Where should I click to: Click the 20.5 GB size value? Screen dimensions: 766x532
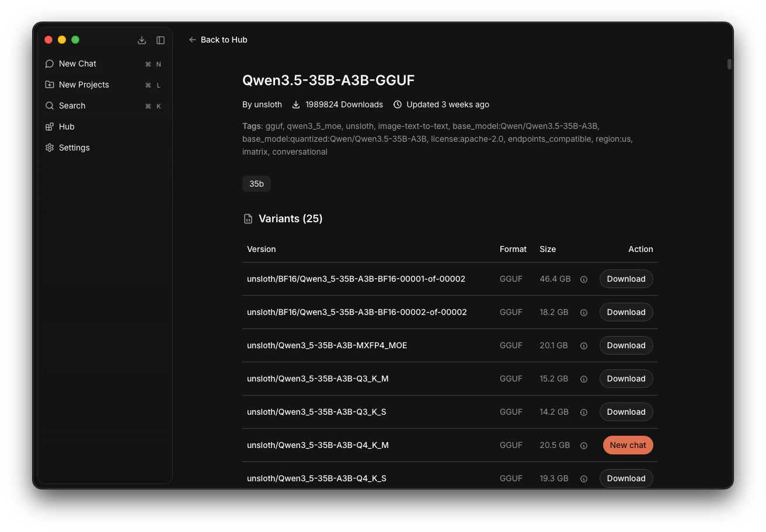click(x=555, y=445)
